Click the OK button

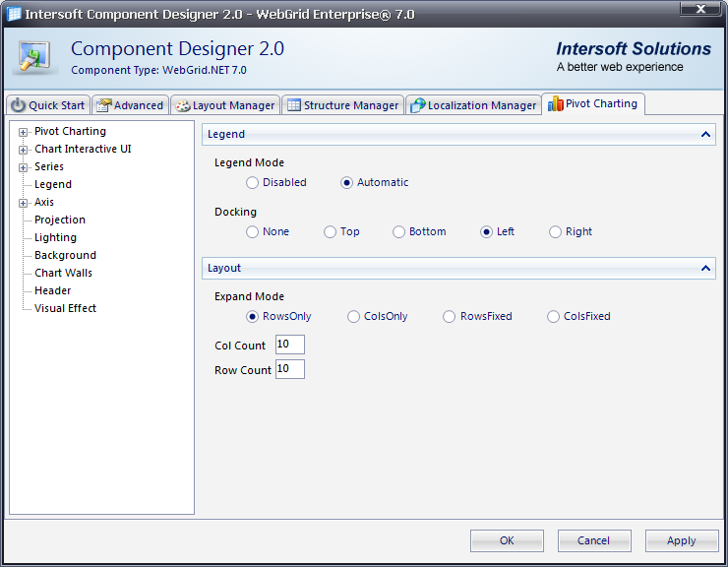(507, 540)
